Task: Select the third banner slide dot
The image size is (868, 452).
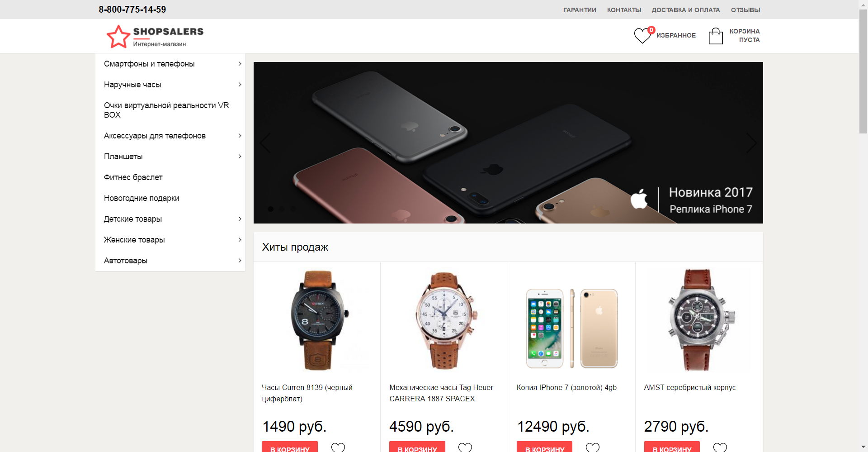Action: [x=293, y=209]
